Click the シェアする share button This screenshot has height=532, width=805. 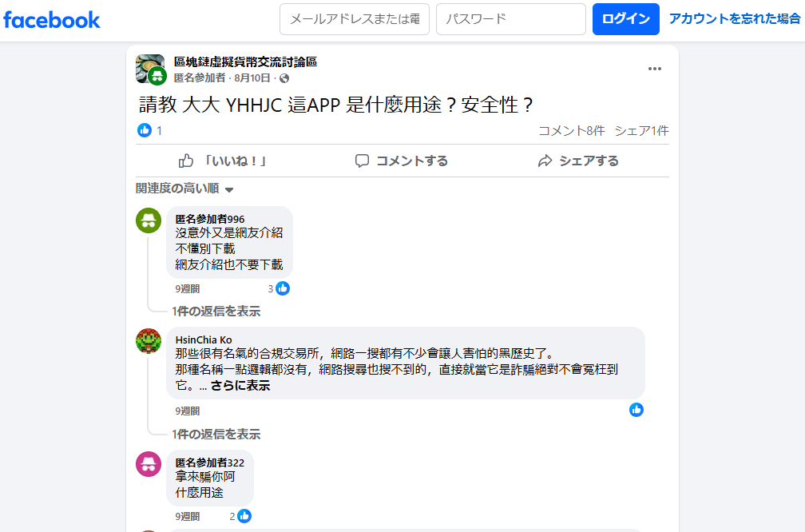pos(578,161)
